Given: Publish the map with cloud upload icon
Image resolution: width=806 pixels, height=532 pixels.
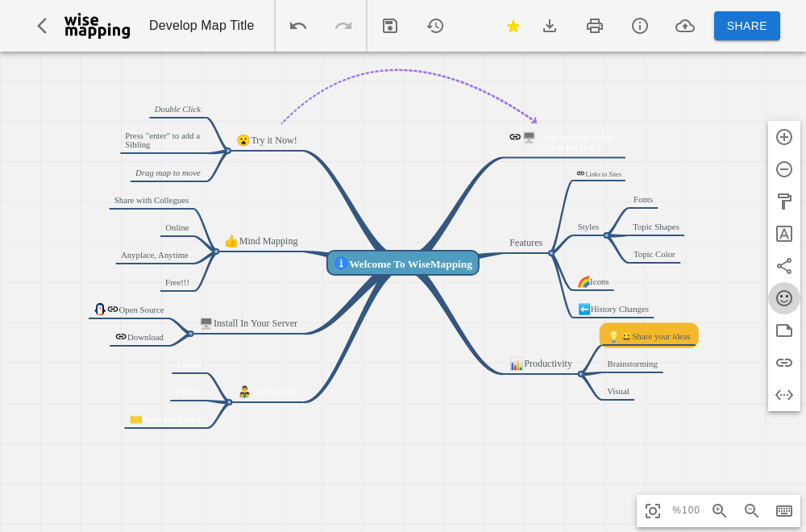Looking at the screenshot, I should tap(685, 26).
